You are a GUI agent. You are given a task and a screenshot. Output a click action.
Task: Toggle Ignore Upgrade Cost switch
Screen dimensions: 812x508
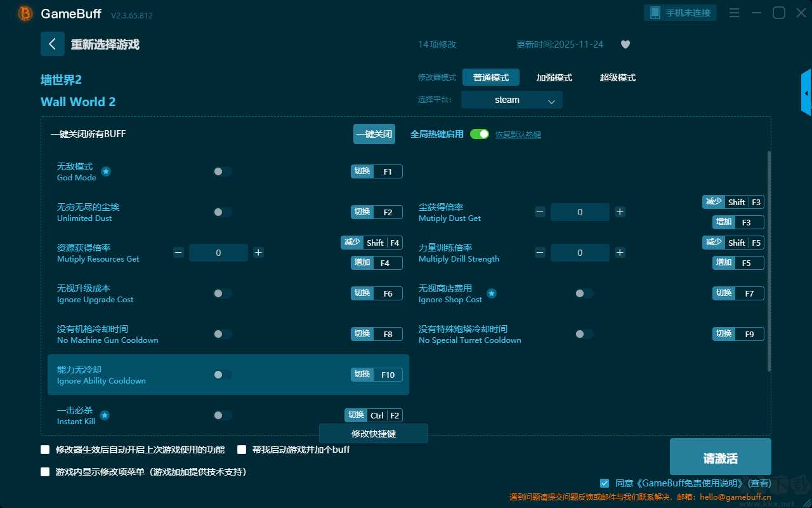223,293
